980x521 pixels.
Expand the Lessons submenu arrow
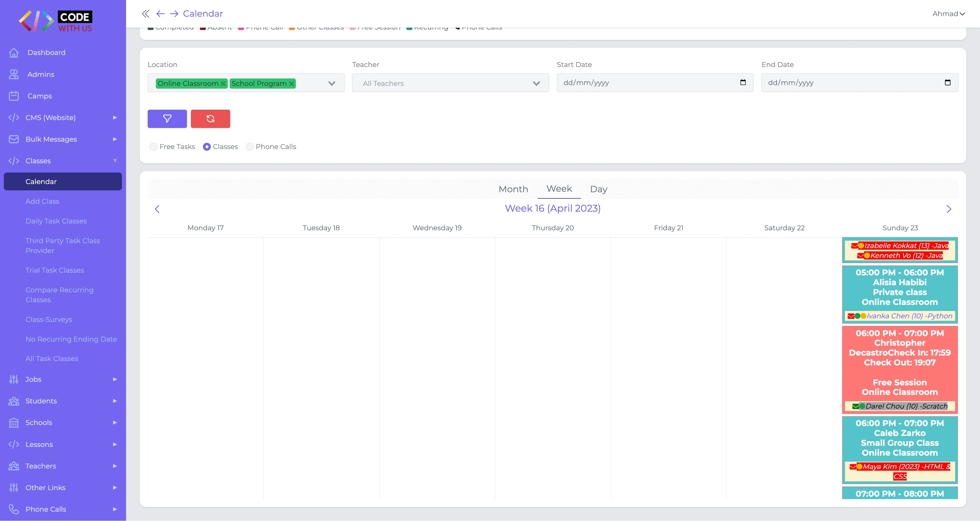[x=115, y=444]
